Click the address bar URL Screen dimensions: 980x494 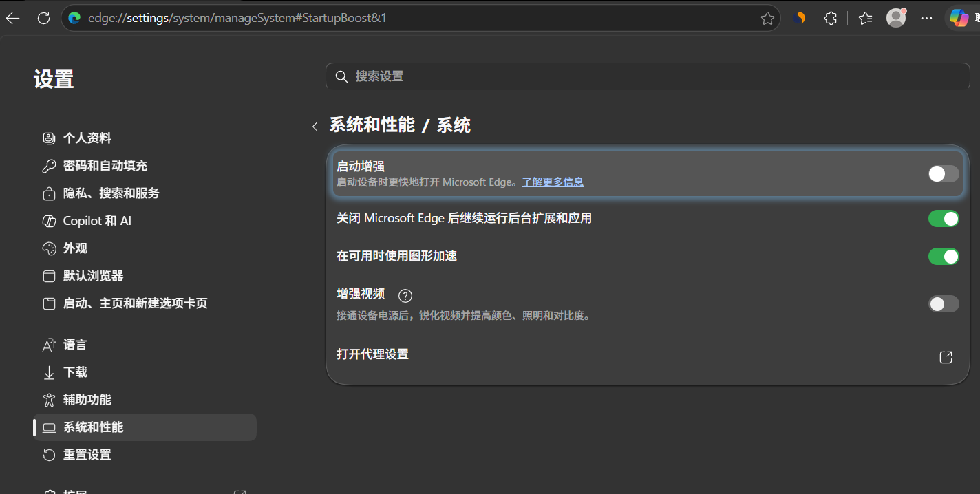coord(237,18)
